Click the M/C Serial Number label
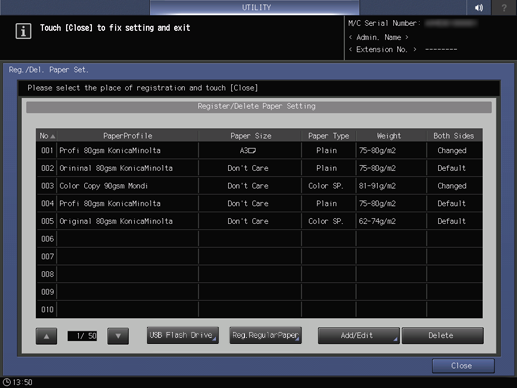This screenshot has width=517, height=388. tap(384, 23)
